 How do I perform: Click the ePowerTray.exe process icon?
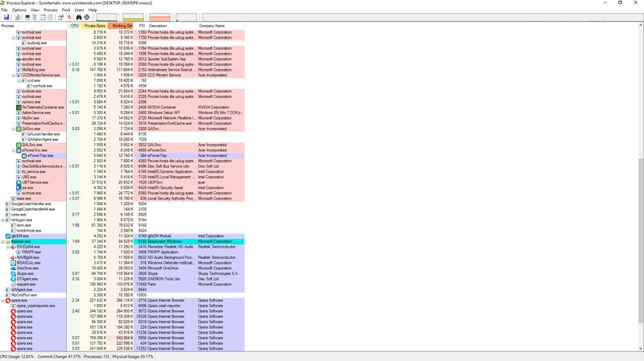(24, 155)
